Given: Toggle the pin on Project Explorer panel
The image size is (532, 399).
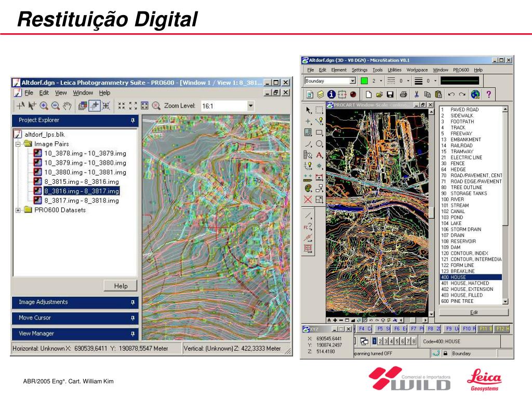Looking at the screenshot, I should point(132,121).
